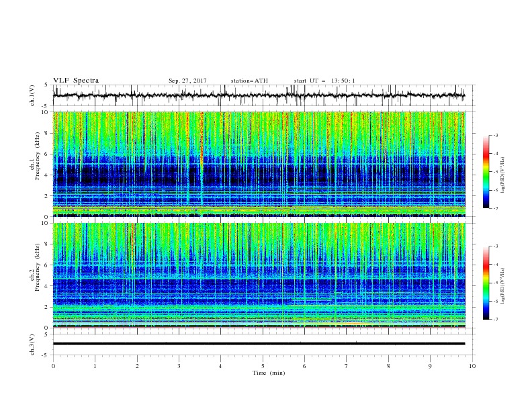The image size is (532, 411).
Task: Click the "station=ATH" header label
Action: [x=249, y=81]
